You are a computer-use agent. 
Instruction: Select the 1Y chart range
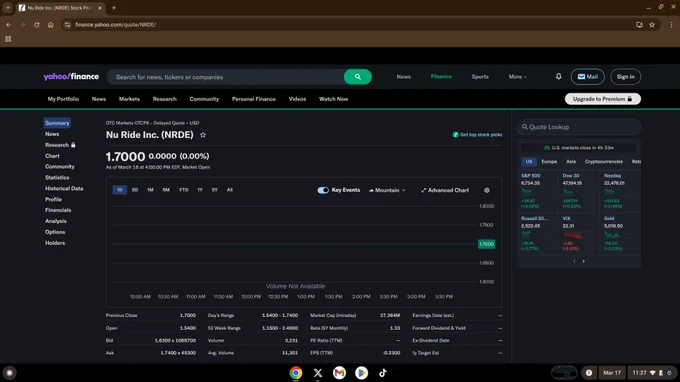click(200, 189)
